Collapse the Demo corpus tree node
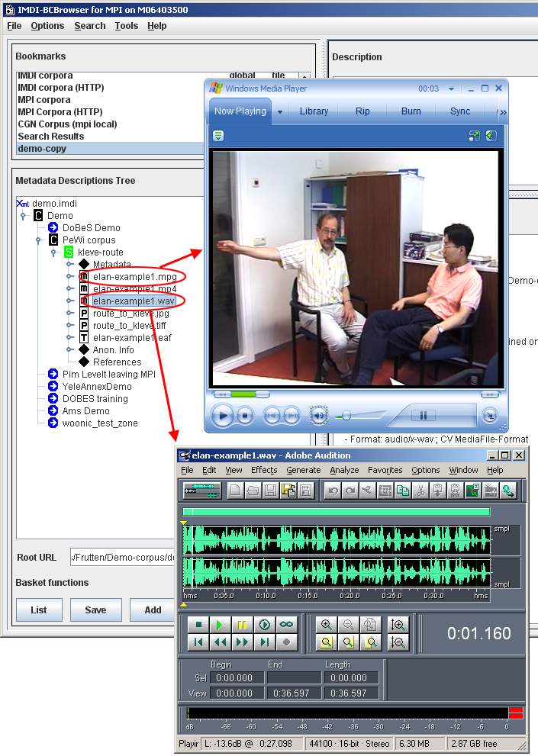538x756 pixels. point(23,216)
